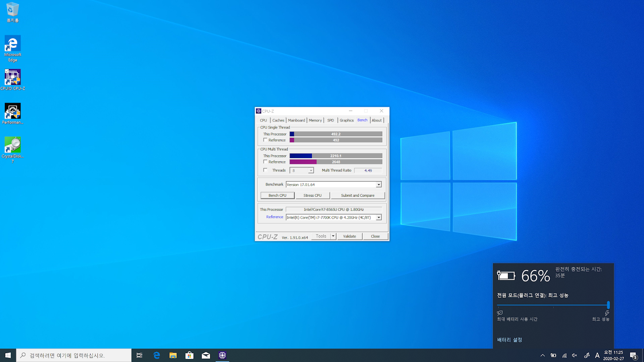
Task: Click the taskbar search box
Action: (x=74, y=355)
